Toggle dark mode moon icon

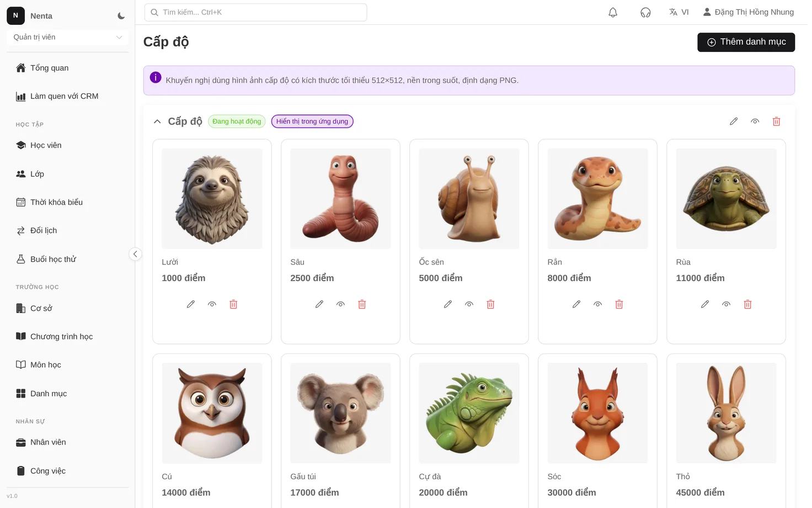pyautogui.click(x=121, y=16)
